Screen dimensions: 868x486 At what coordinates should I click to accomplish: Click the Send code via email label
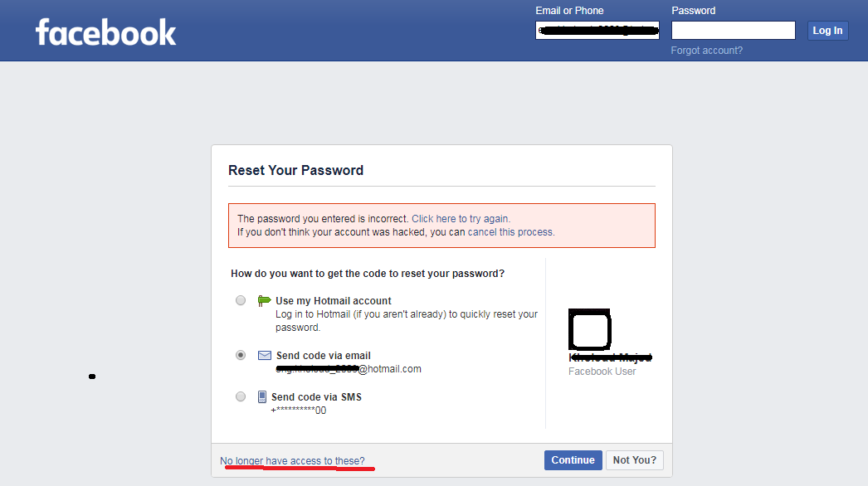pos(324,355)
